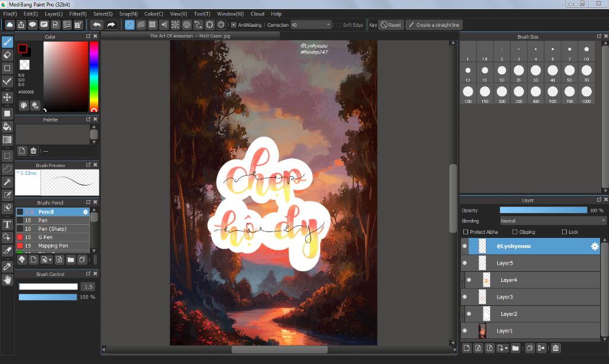Click Layer1 thumbnail
Screen dimensions: 609x364
pyautogui.click(x=482, y=331)
